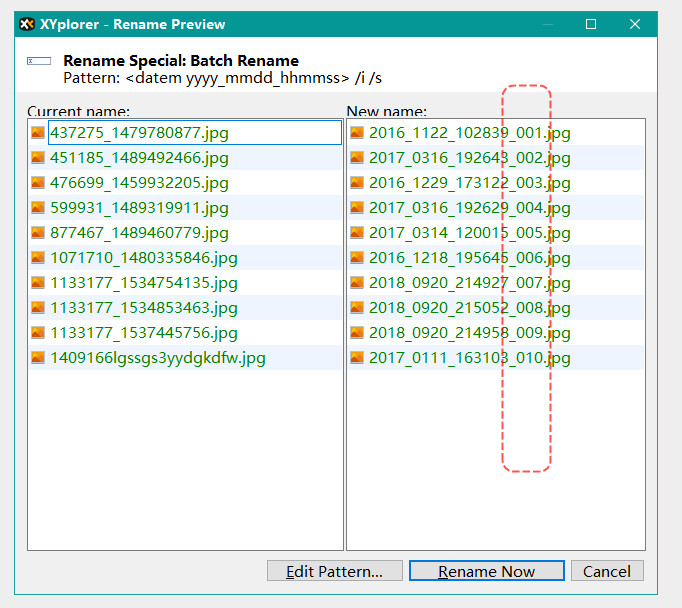The height and width of the screenshot is (608, 682).
Task: Select current name 451185_1489492466.jpg
Action: click(139, 157)
